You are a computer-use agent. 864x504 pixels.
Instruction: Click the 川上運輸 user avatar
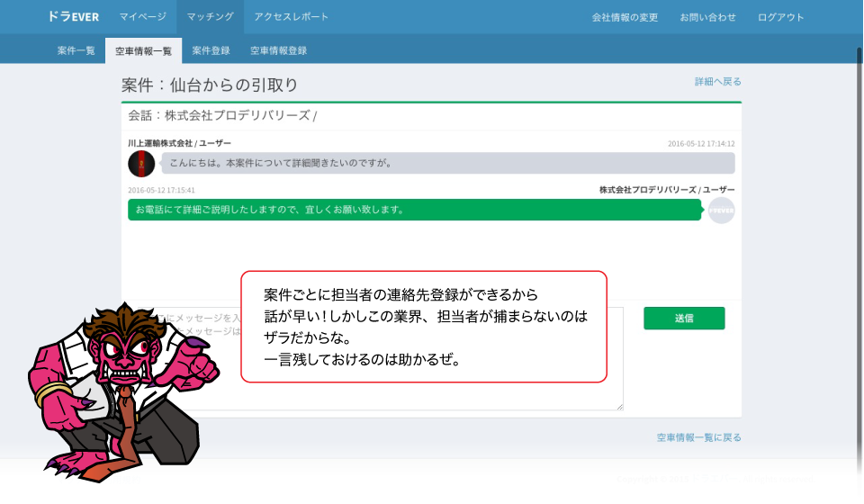tap(141, 164)
